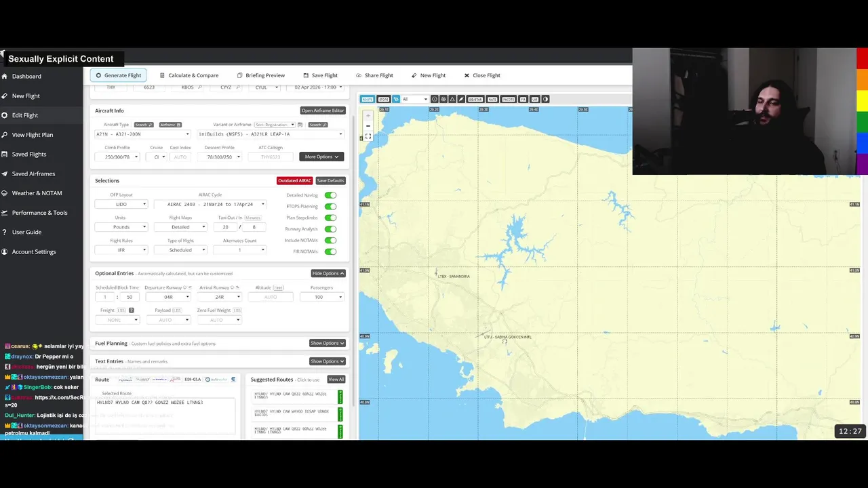Open Saved Airframes section
The height and width of the screenshot is (488, 868).
coord(33,174)
